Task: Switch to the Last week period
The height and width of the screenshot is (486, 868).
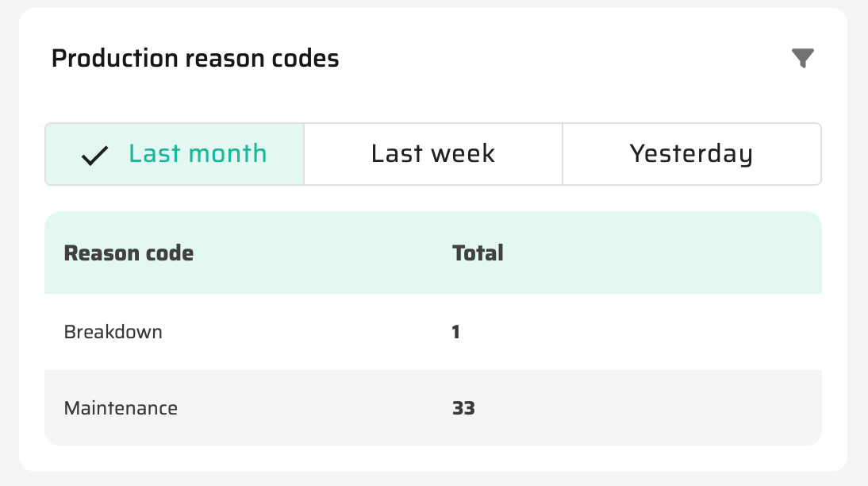Action: click(433, 153)
